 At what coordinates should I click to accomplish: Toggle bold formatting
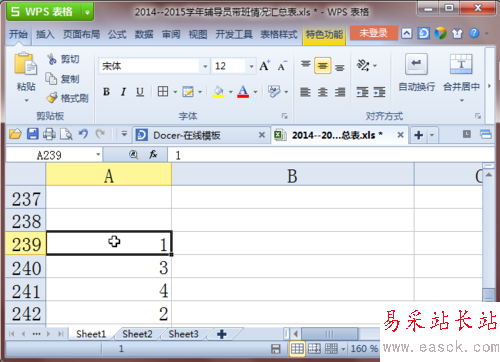click(106, 92)
